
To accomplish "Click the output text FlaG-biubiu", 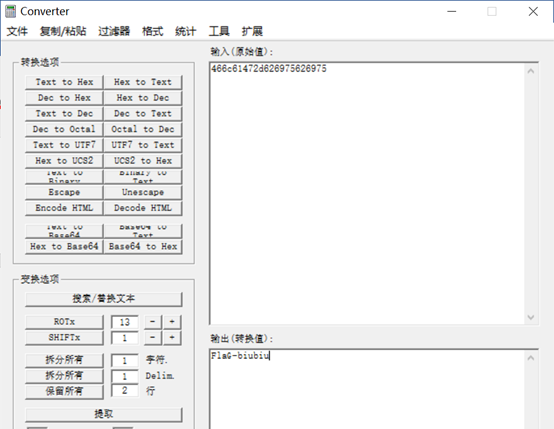I will click(240, 355).
